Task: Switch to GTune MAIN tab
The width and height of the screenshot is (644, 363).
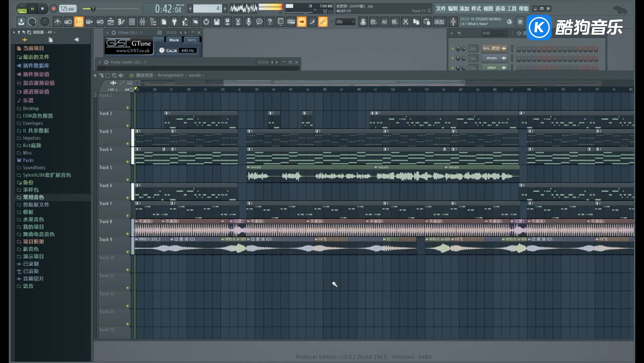Action: pyautogui.click(x=174, y=40)
